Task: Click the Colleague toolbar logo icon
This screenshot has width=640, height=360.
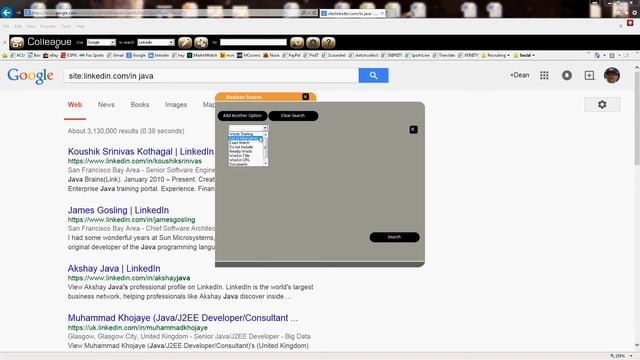Action: pos(17,42)
